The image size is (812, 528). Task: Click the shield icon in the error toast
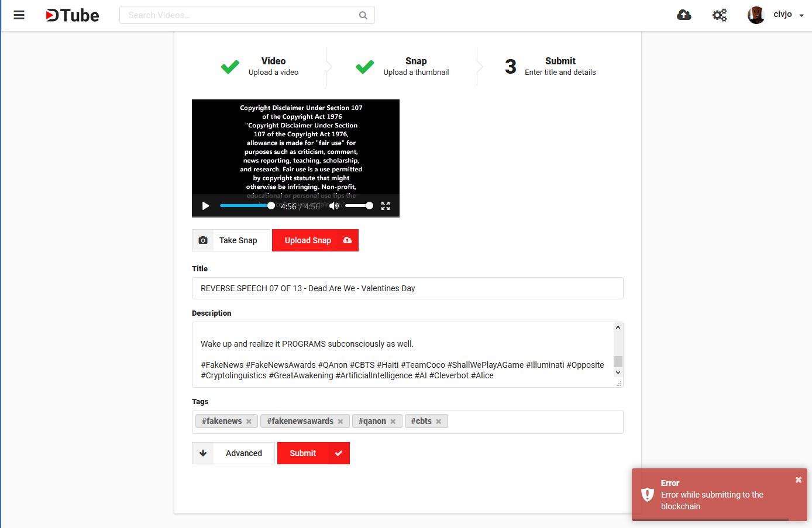click(x=647, y=494)
